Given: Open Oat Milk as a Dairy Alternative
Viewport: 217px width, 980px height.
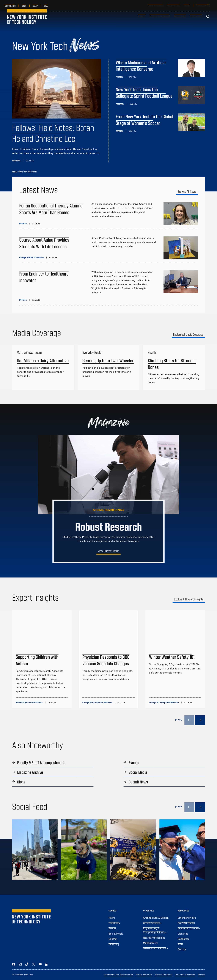Looking at the screenshot, I should [x=42, y=361].
